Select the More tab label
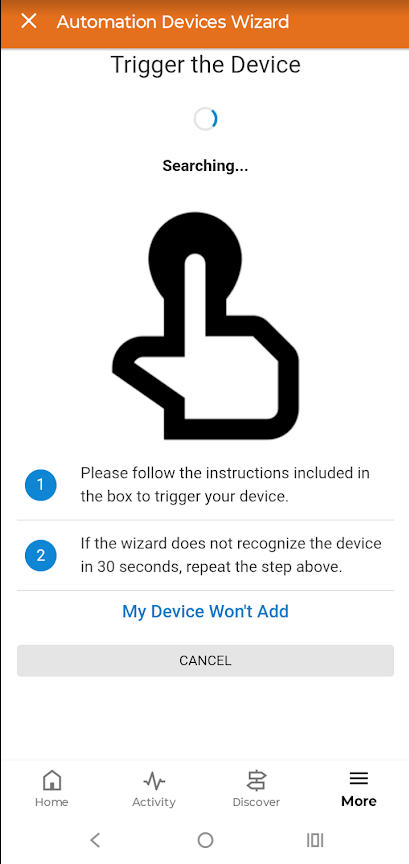The height and width of the screenshot is (864, 409). (x=359, y=801)
